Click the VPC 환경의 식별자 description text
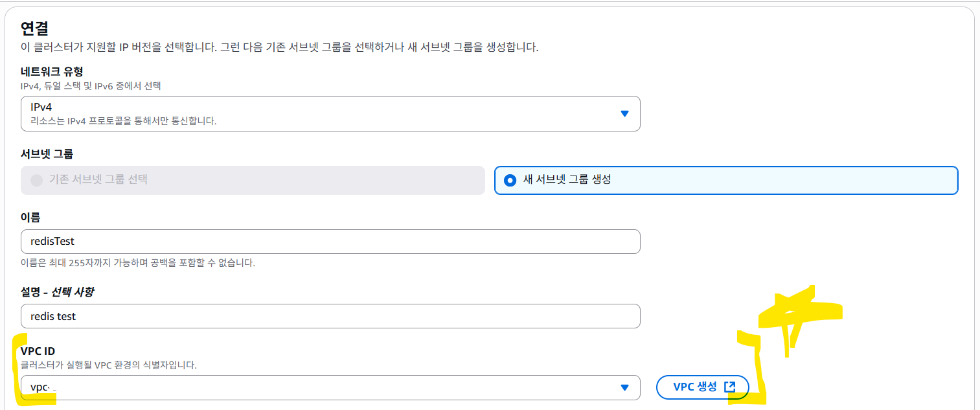 point(109,365)
